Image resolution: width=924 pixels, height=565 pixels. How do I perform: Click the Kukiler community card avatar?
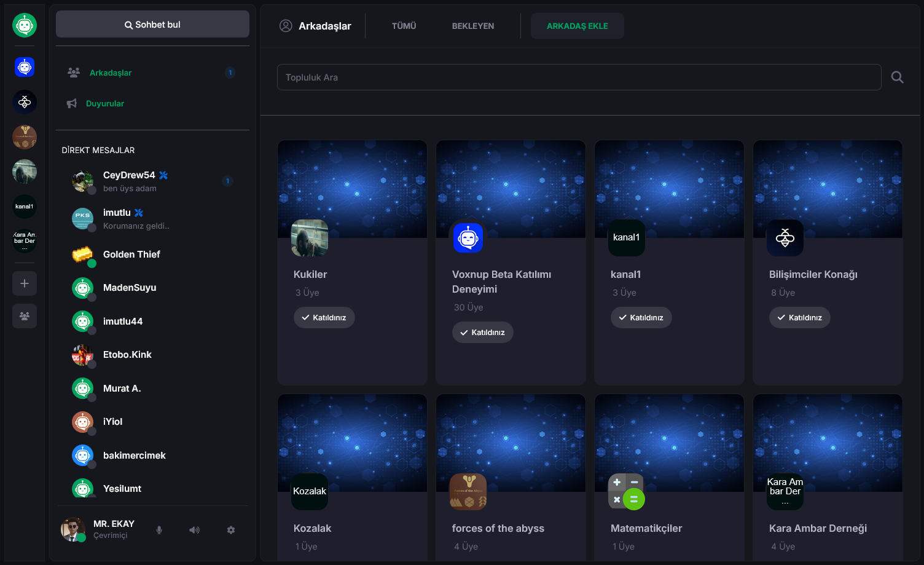tap(310, 238)
